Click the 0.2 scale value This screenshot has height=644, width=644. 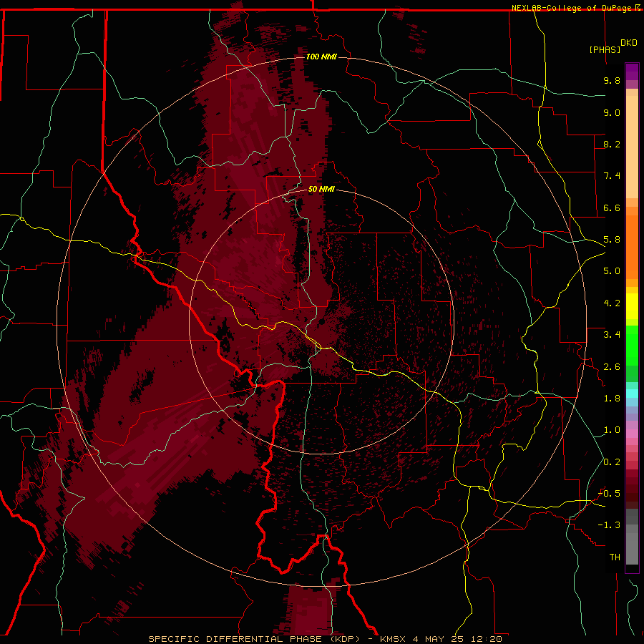pyautogui.click(x=612, y=462)
